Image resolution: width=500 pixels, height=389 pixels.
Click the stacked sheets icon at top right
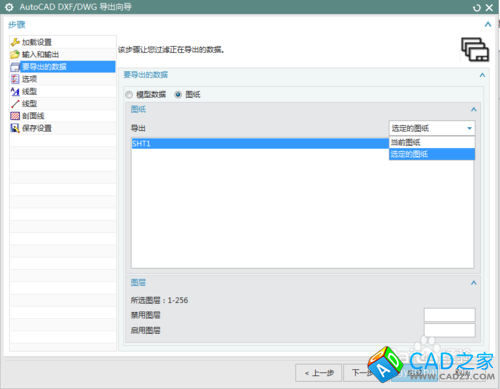475,50
